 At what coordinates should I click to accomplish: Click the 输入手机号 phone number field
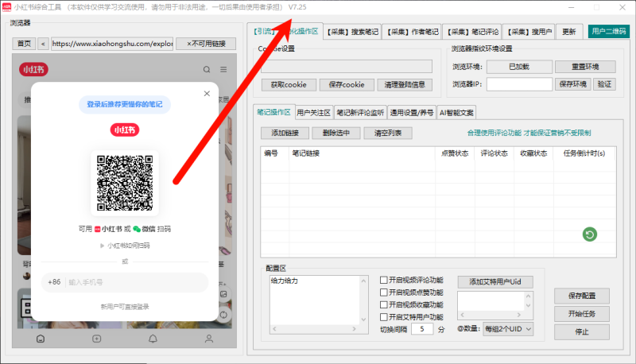pos(137,282)
